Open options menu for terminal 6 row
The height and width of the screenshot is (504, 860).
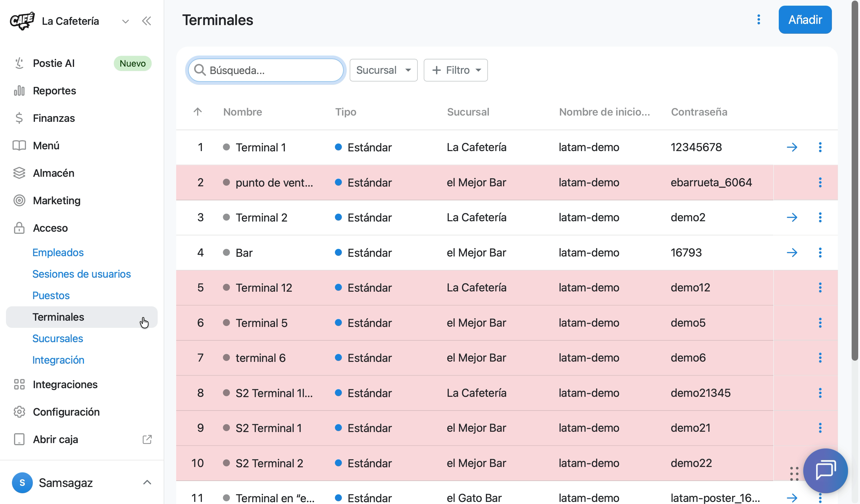[820, 358]
